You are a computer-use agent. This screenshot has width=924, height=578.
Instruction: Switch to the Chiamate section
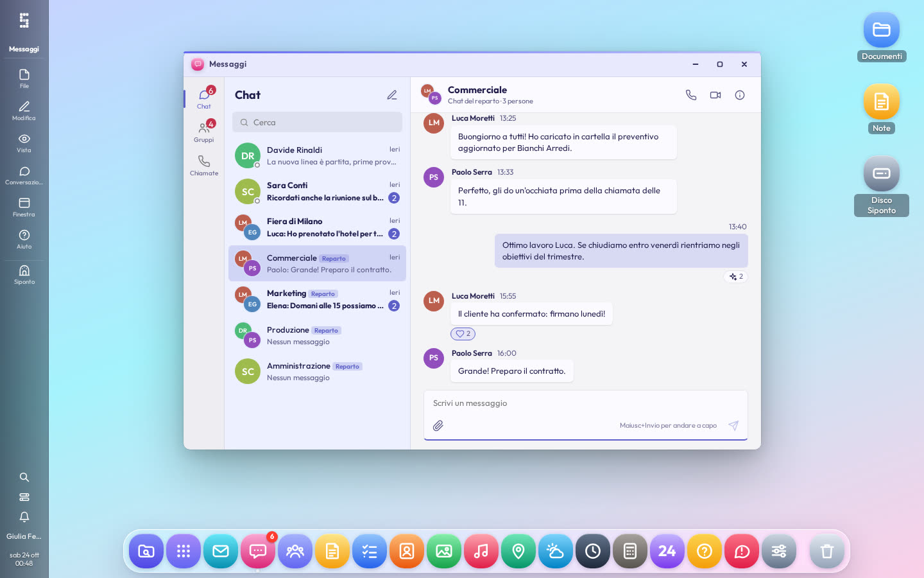204,164
